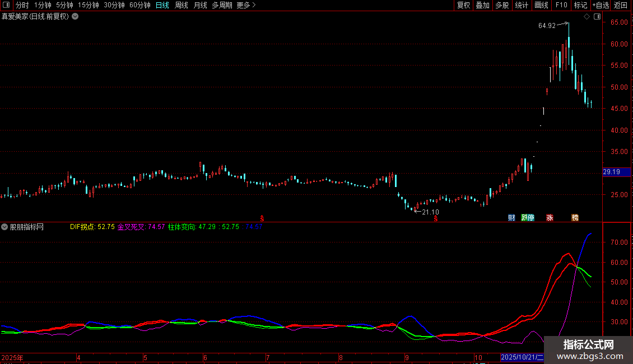The width and height of the screenshot is (633, 364).
Task: Click the 返回 back button
Action: coord(621,5)
